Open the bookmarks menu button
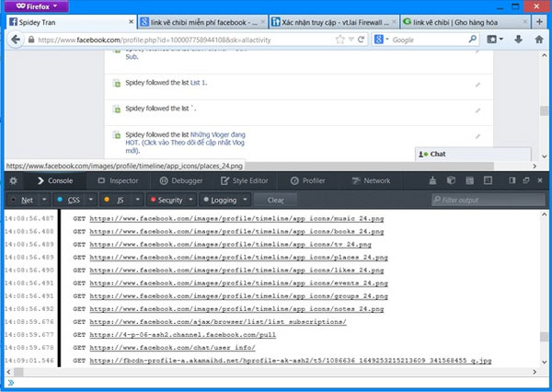This screenshot has width=552, height=392. 495,40
